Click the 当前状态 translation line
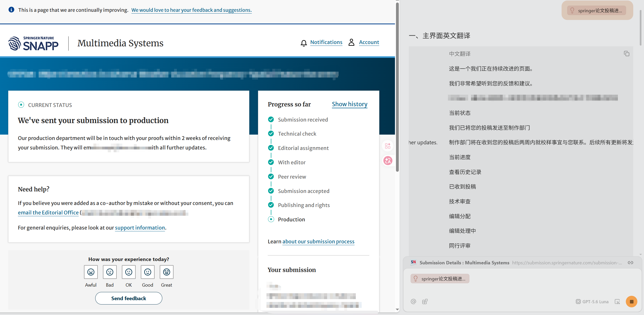Image resolution: width=644 pixels, height=315 pixels. (x=460, y=113)
